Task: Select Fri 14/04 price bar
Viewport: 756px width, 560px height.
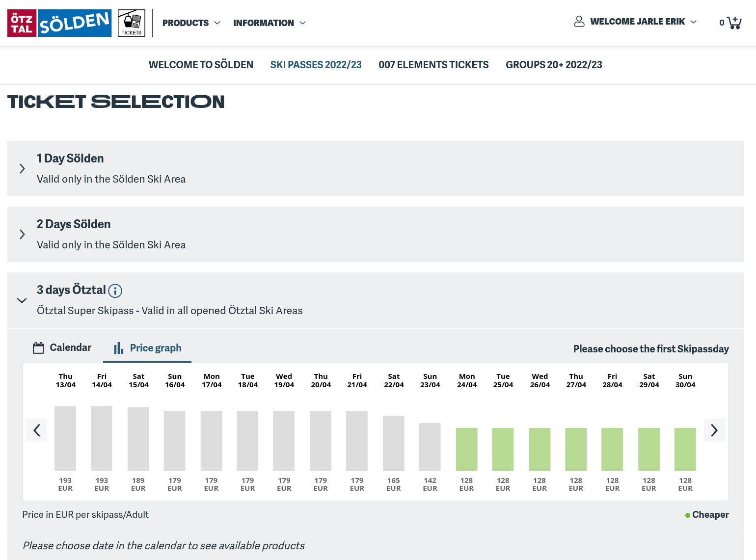Action: point(102,438)
